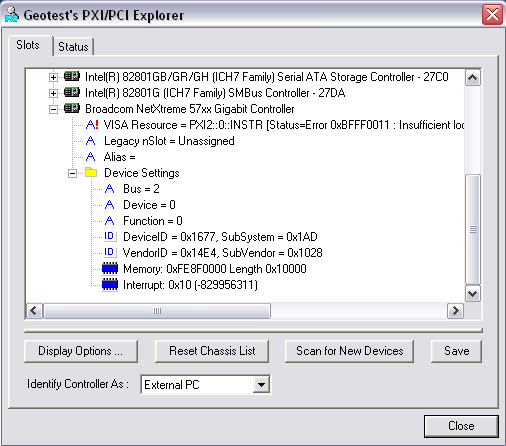Click the horizontal scrollbar right arrow

coord(455,311)
